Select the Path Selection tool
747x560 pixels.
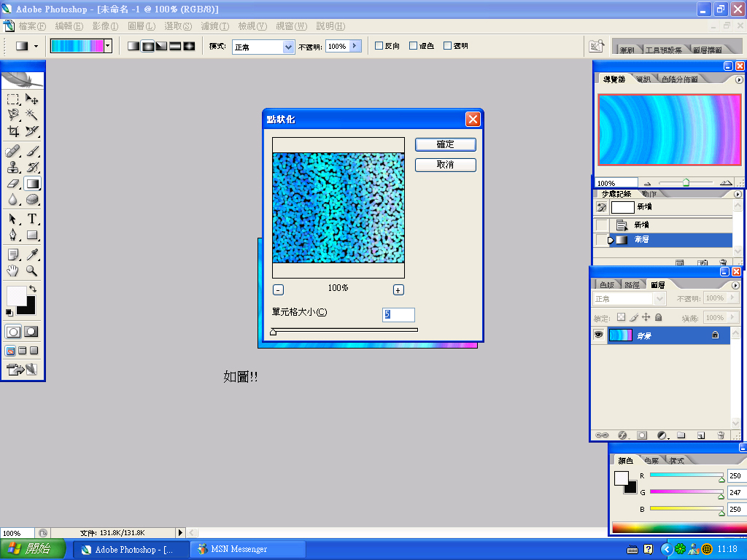click(13, 219)
